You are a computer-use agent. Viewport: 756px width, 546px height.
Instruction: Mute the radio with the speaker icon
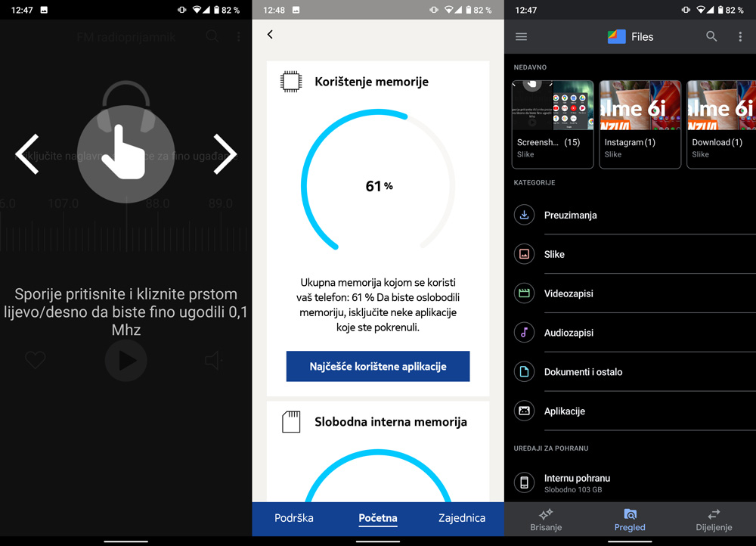[212, 361]
